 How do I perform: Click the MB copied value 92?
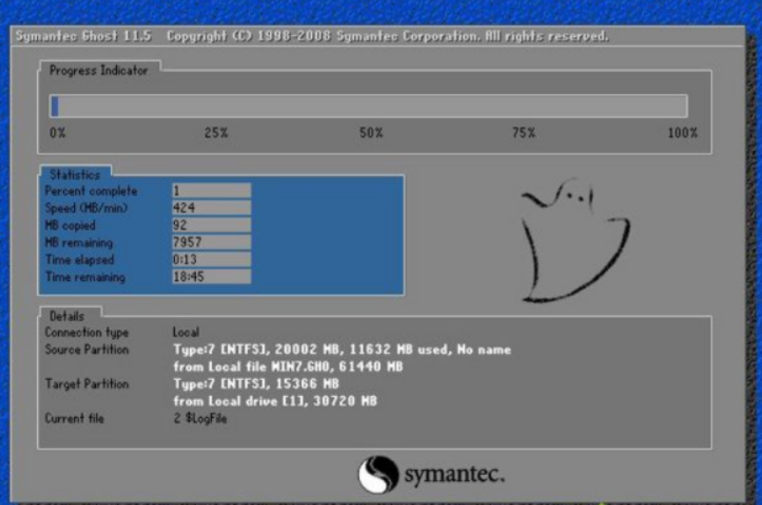211,225
